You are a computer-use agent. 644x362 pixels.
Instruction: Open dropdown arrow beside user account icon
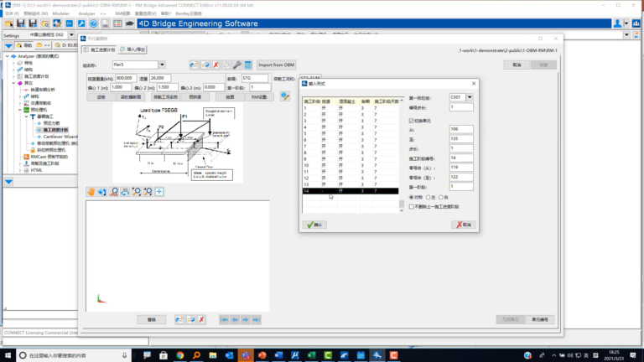[626, 23]
